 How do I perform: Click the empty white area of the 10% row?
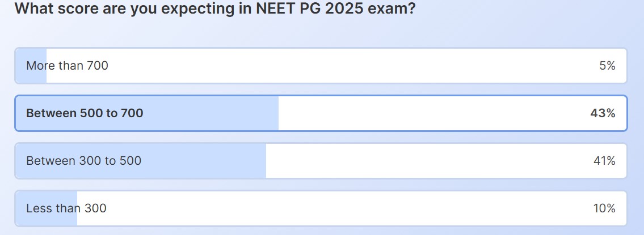point(340,208)
